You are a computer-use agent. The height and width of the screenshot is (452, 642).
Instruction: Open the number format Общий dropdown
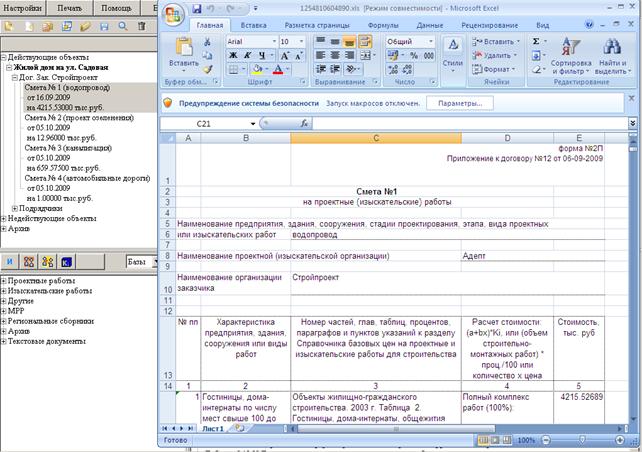(431, 41)
